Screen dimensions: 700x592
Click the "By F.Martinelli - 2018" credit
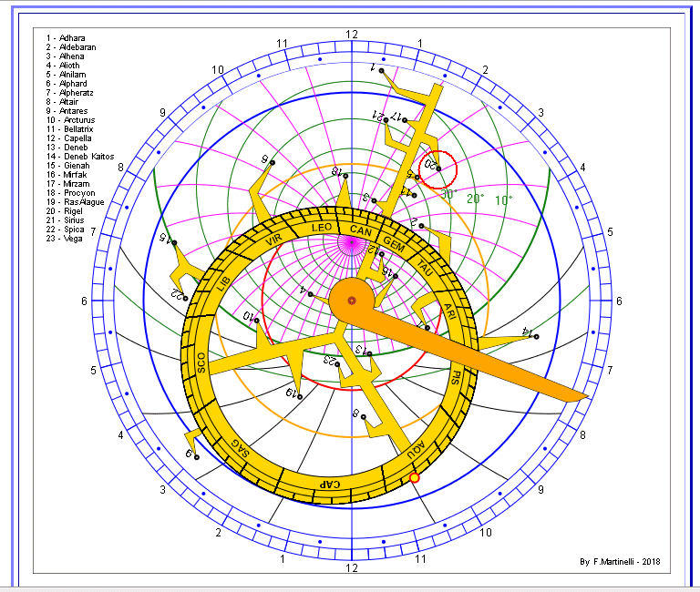(619, 562)
